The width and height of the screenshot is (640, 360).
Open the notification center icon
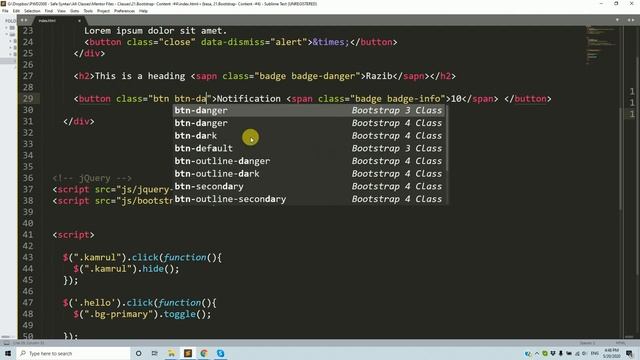click(629, 353)
